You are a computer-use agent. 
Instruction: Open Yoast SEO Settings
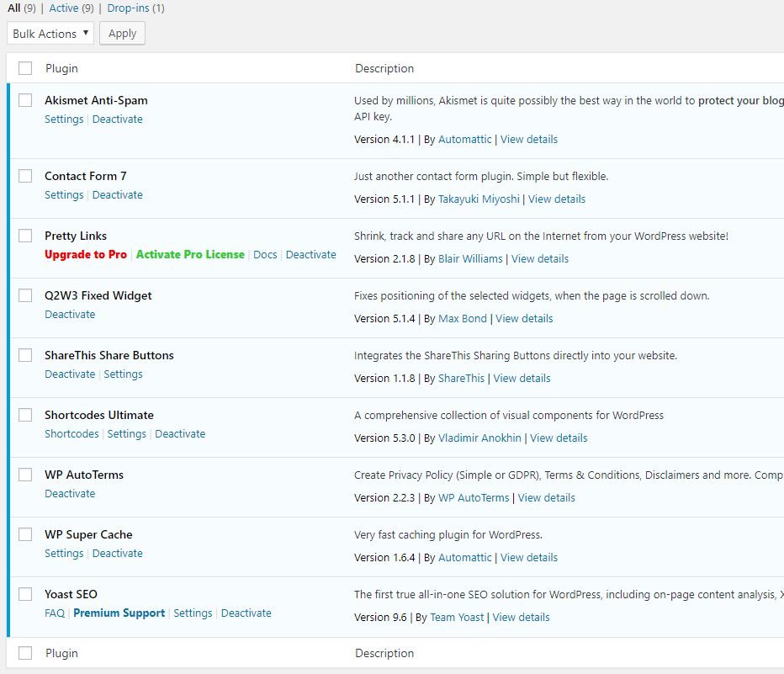(x=193, y=613)
